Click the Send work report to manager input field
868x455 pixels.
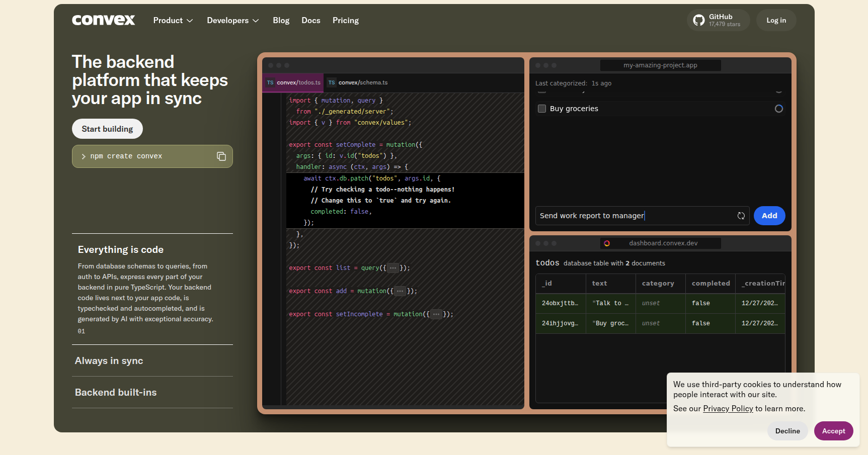tap(629, 216)
